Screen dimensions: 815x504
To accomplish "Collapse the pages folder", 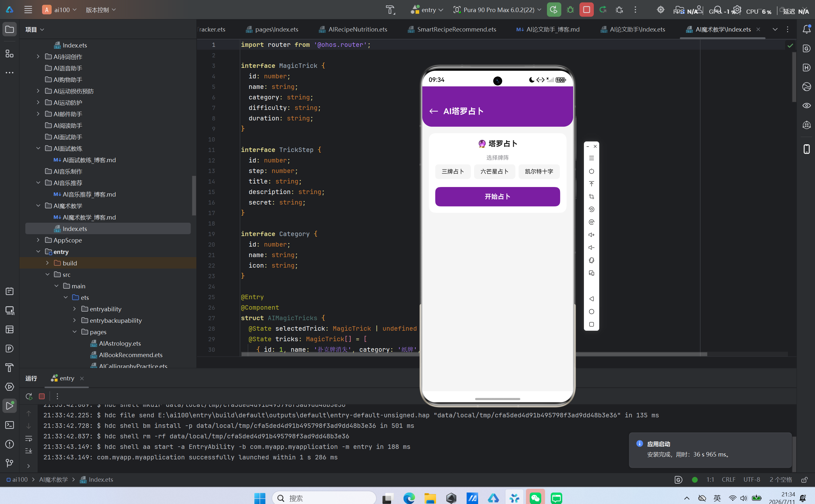I will pos(75,332).
